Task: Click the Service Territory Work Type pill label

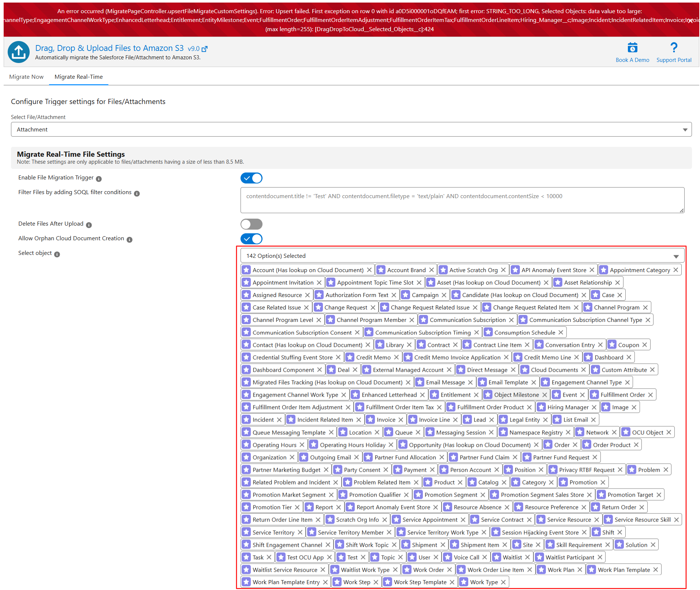Action: (x=443, y=532)
